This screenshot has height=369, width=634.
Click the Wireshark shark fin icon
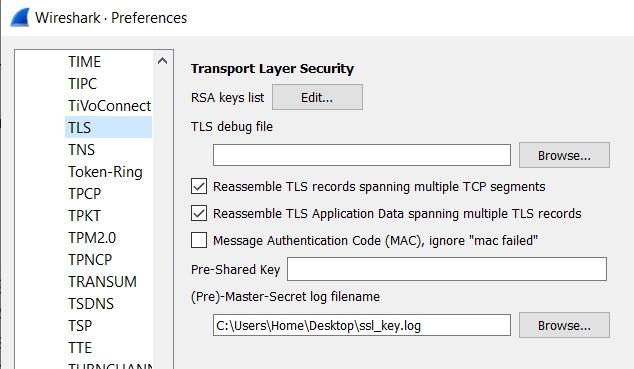point(20,17)
